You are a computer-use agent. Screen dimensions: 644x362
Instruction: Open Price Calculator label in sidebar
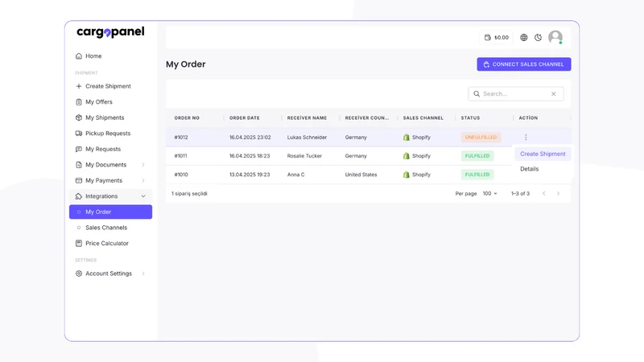[x=107, y=244]
